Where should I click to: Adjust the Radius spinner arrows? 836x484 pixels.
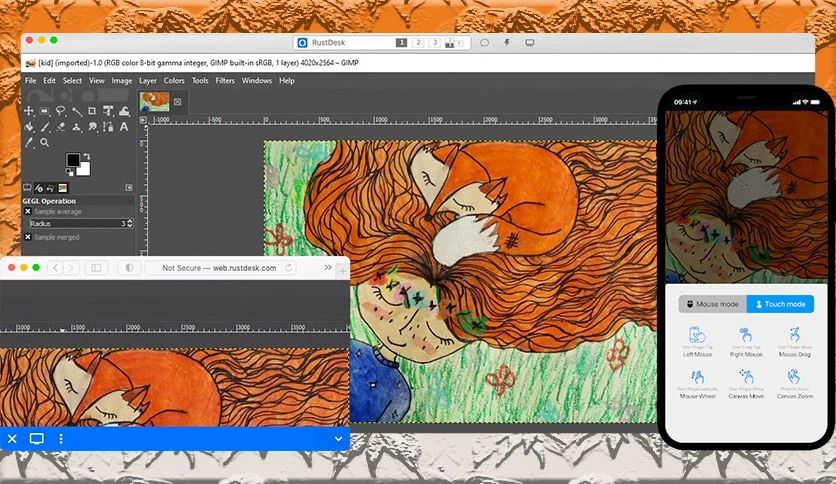(x=130, y=224)
